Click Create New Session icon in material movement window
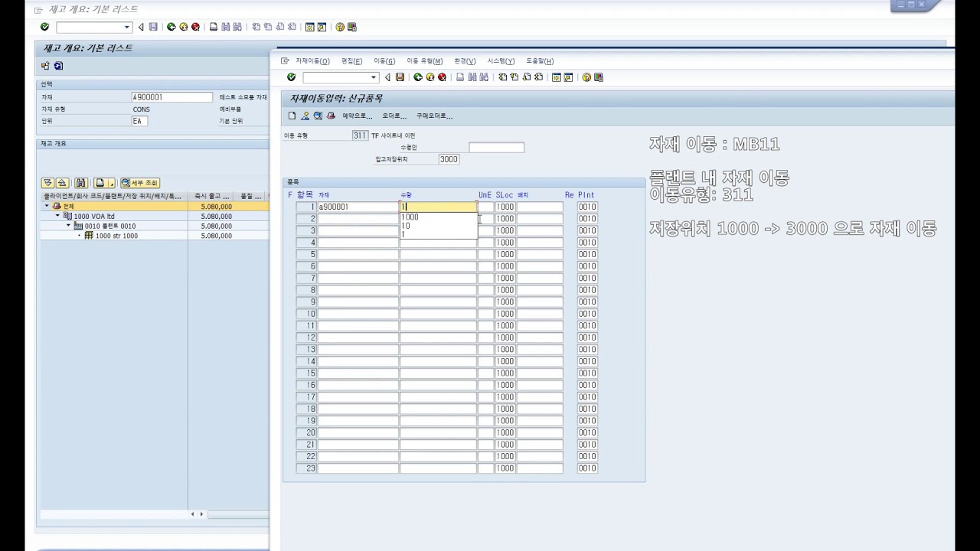Image resolution: width=980 pixels, height=551 pixels. click(557, 77)
